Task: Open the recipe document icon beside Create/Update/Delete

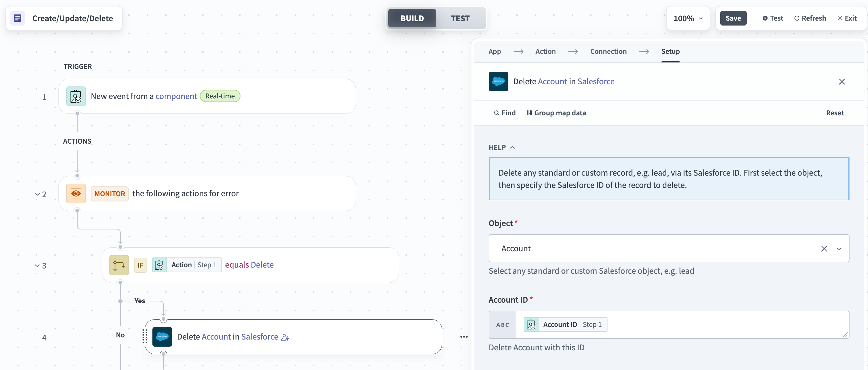Action: (x=18, y=18)
